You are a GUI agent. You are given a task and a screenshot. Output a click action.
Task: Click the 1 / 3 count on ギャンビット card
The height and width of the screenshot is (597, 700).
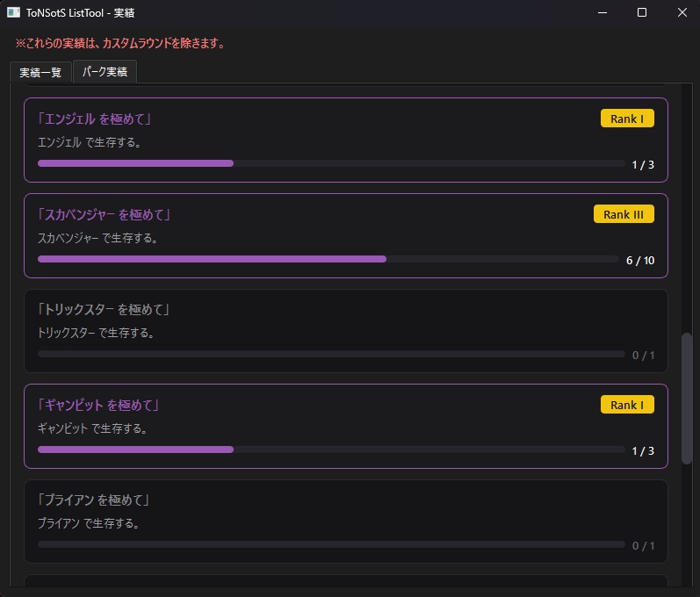643,451
